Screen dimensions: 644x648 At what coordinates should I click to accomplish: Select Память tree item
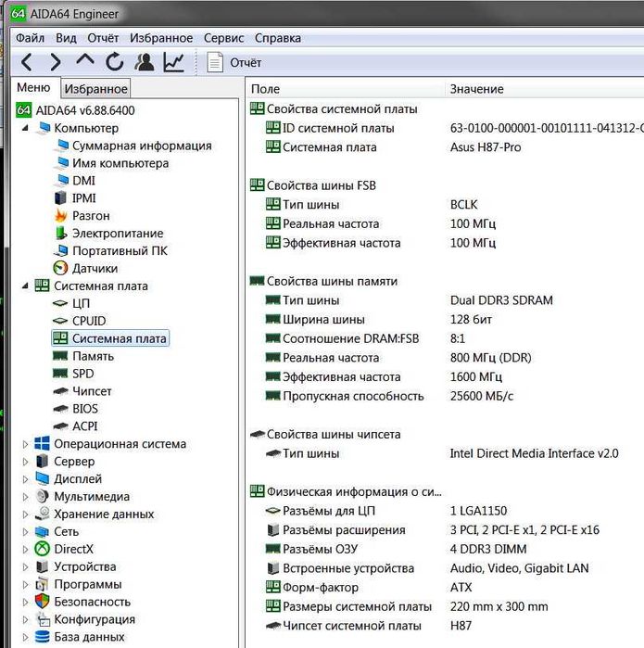pyautogui.click(x=93, y=356)
